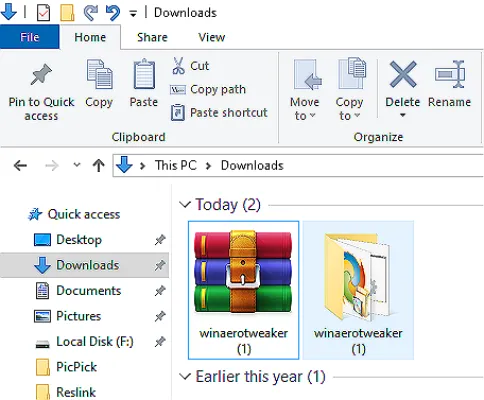Click the blue Downloads arrow in title bar
The image size is (484, 400).
click(x=9, y=11)
